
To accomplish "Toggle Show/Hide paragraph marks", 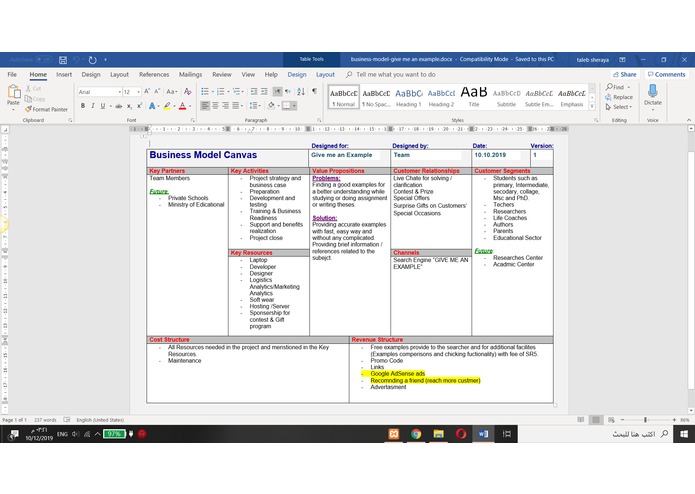I will coord(314,91).
